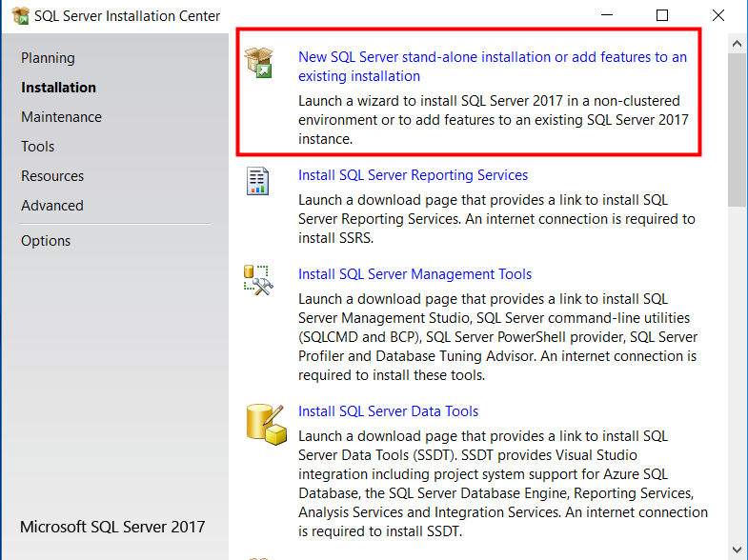Click the description mentioning SSDT Visual Studio
The width and height of the screenshot is (748, 560).
click(x=503, y=484)
